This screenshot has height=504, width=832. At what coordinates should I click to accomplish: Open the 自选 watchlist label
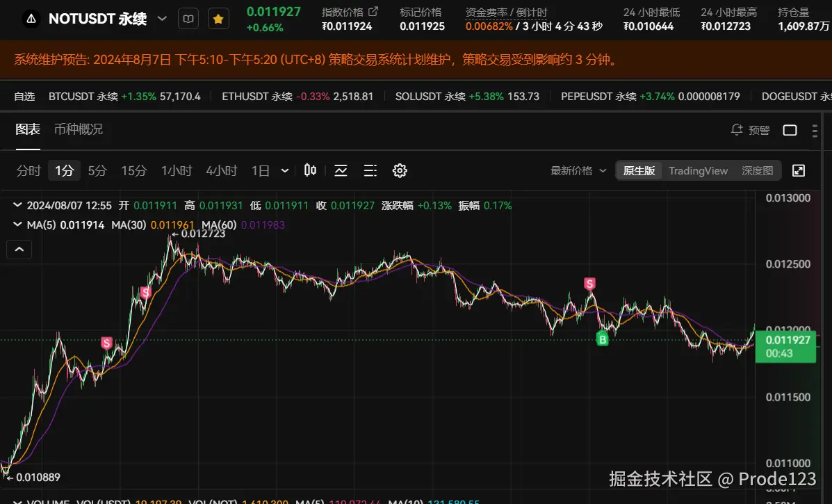[24, 97]
